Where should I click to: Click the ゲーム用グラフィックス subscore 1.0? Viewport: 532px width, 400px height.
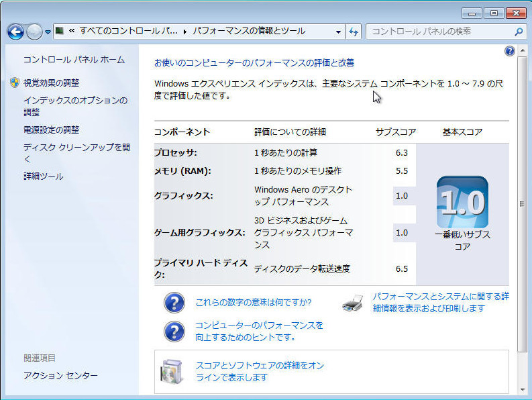click(402, 233)
